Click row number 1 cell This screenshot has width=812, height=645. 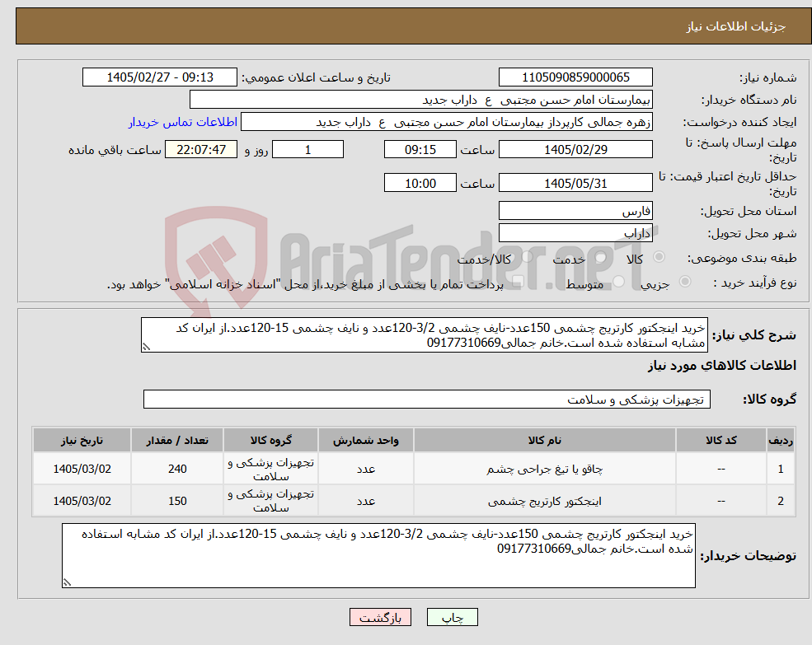point(781,469)
